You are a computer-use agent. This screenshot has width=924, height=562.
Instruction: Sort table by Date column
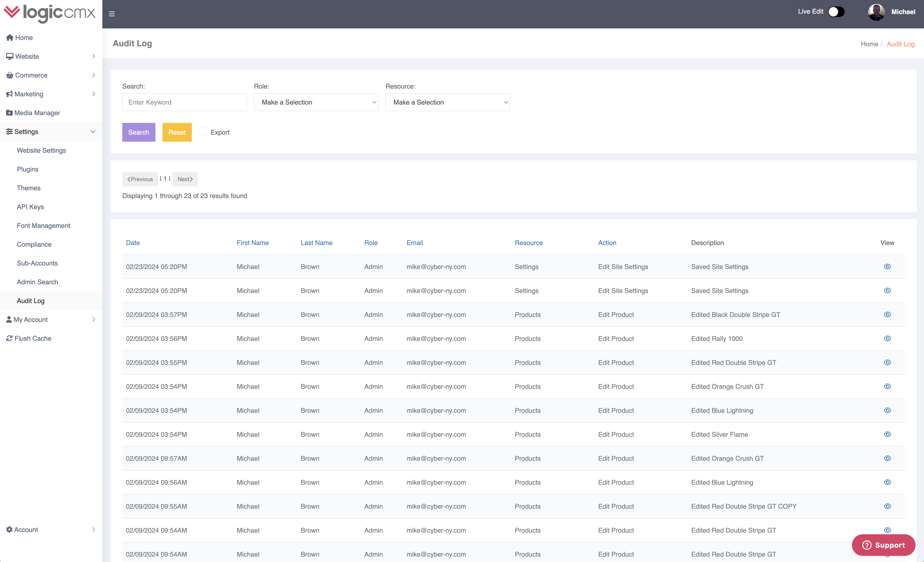(x=133, y=243)
